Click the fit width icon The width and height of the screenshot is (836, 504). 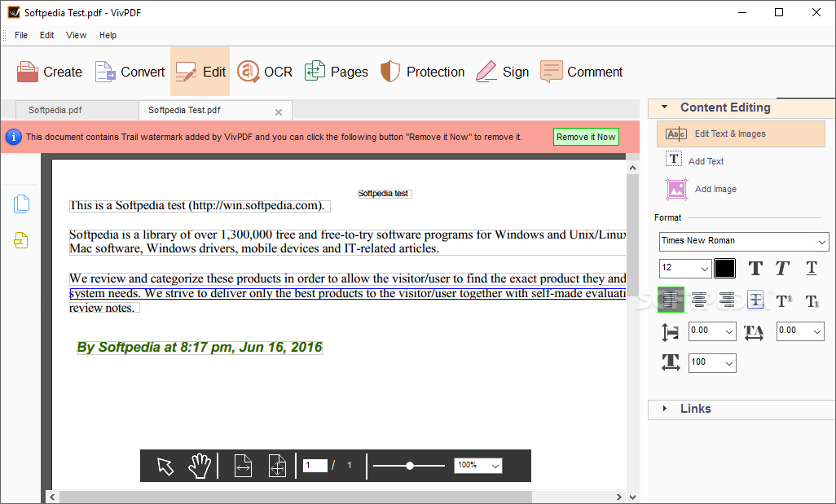[x=243, y=466]
